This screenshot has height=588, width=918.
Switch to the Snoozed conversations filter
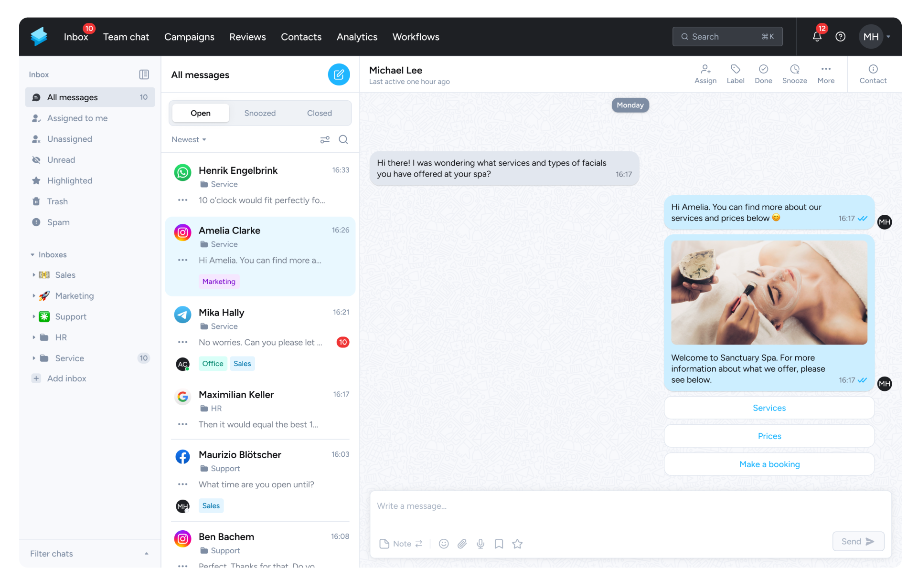click(x=260, y=113)
